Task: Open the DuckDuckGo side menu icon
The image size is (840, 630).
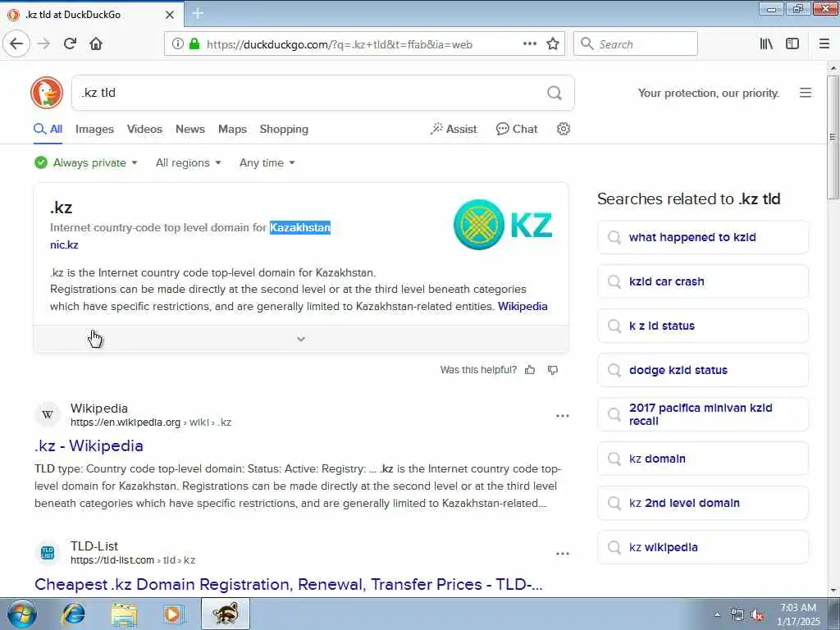Action: coord(806,93)
